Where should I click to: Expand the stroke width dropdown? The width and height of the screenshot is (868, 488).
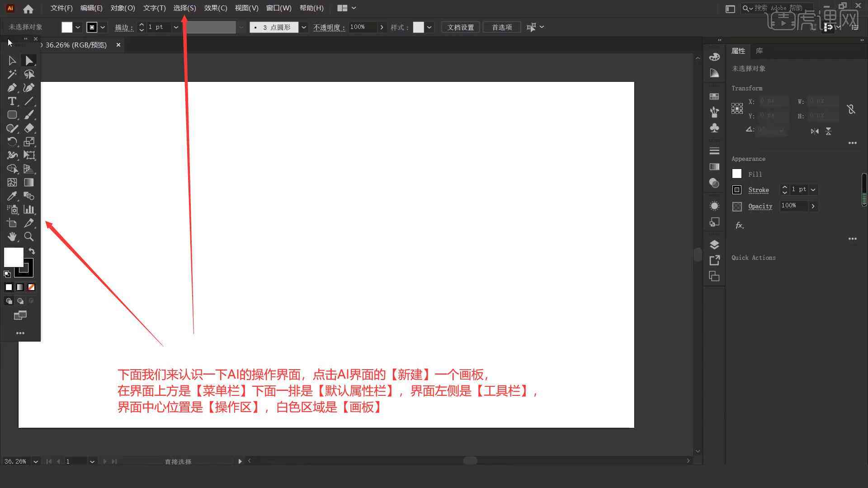coord(176,27)
